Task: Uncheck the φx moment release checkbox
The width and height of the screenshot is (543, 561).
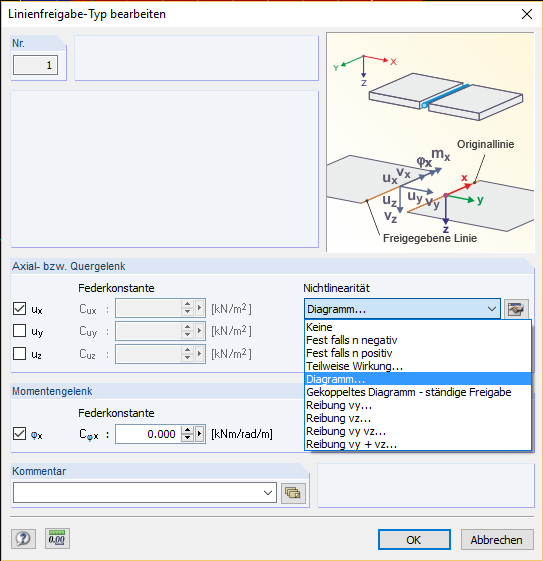Action: 19,433
